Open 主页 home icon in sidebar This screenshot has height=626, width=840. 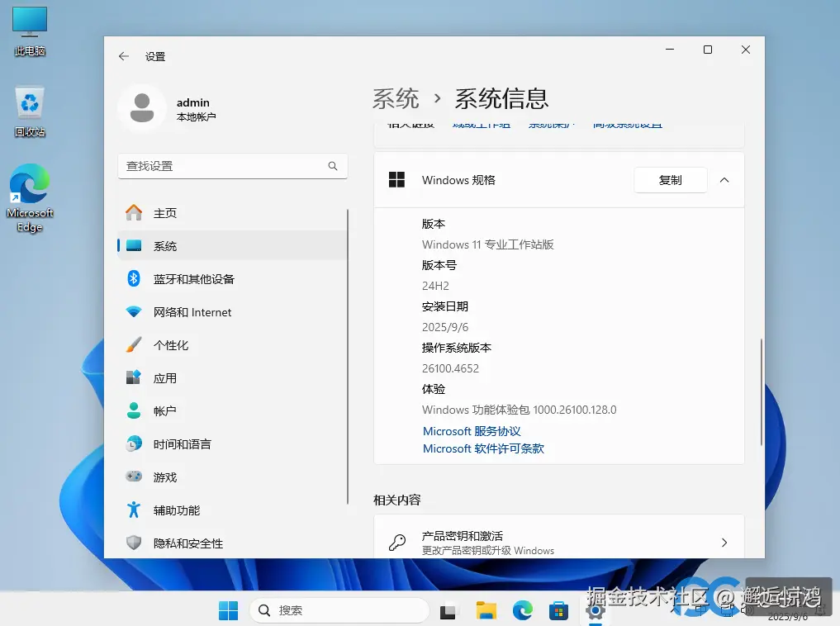pyautogui.click(x=134, y=212)
